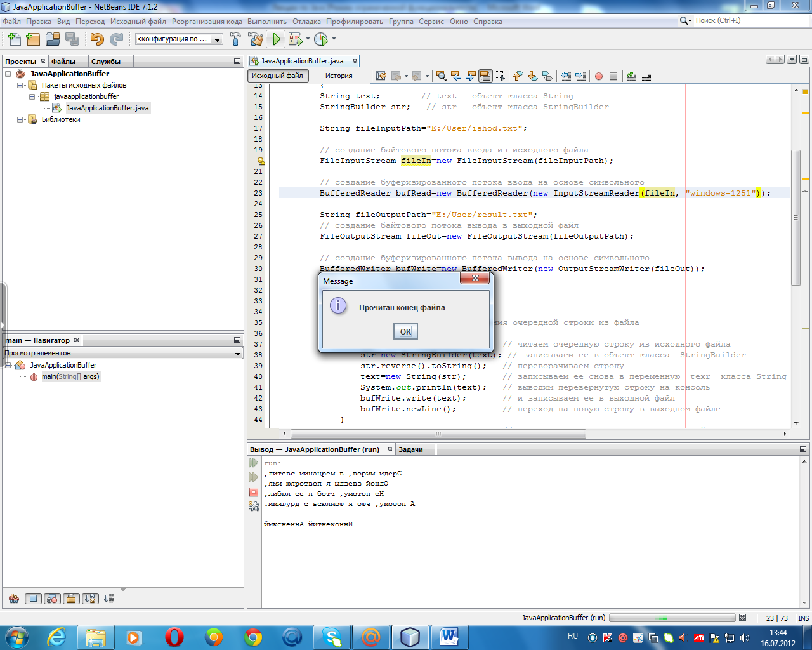
Task: Click the New File toolbar icon
Action: pyautogui.click(x=14, y=39)
